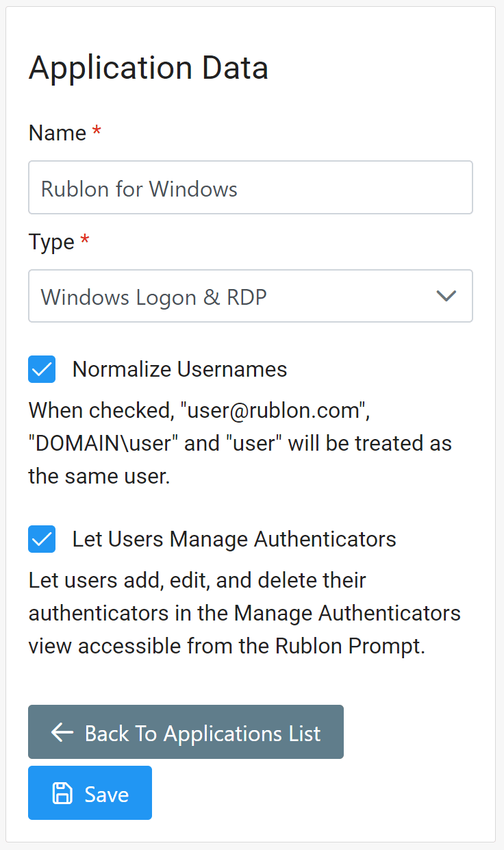
Task: Click the "Normalize Usernames" label text
Action: [179, 369]
